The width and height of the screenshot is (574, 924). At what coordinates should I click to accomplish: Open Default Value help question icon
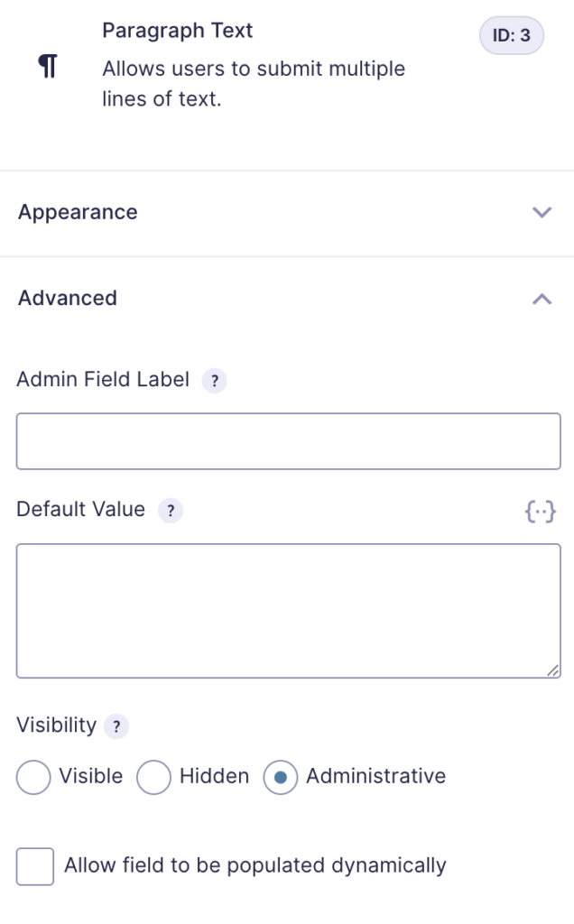tap(171, 511)
